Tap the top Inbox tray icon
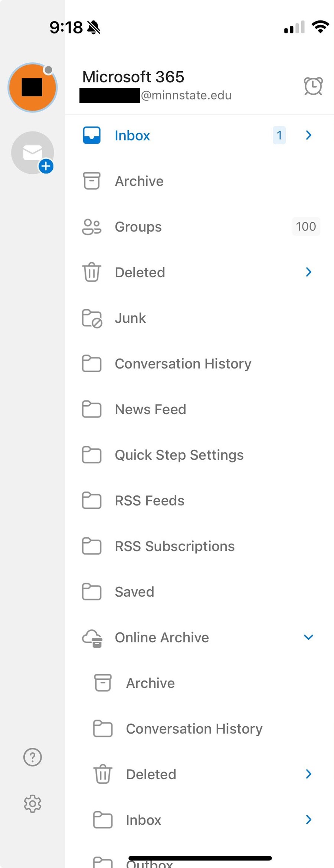 tap(92, 135)
